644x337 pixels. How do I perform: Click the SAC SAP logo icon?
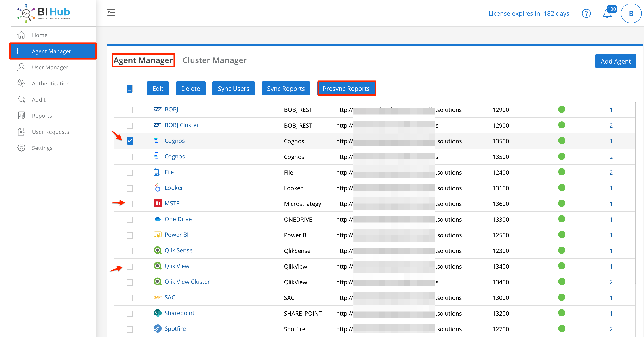(158, 297)
